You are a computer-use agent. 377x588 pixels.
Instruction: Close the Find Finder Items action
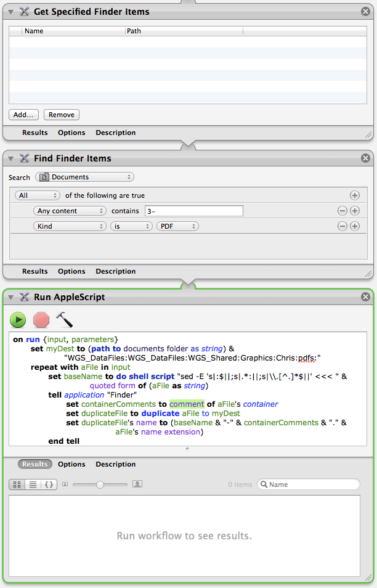[x=366, y=158]
